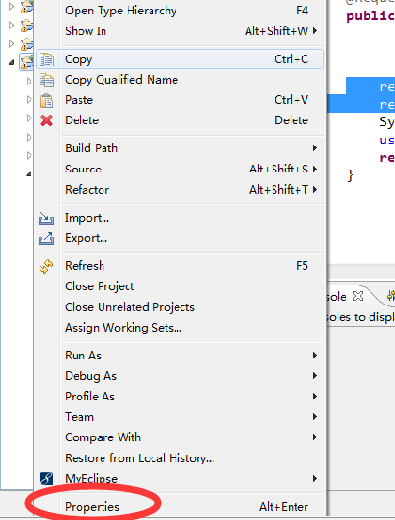Click the Copy Qualified Name icon
Viewport: 395px width, 520px height.
[47, 80]
